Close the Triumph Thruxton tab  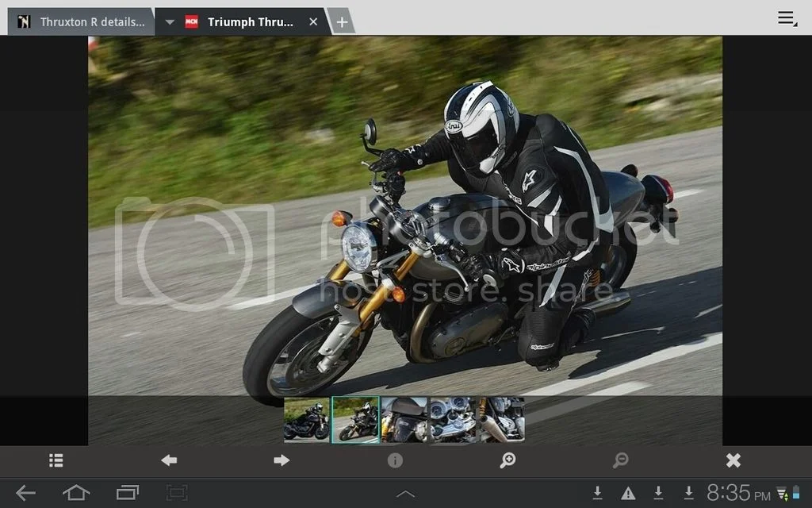tap(313, 22)
